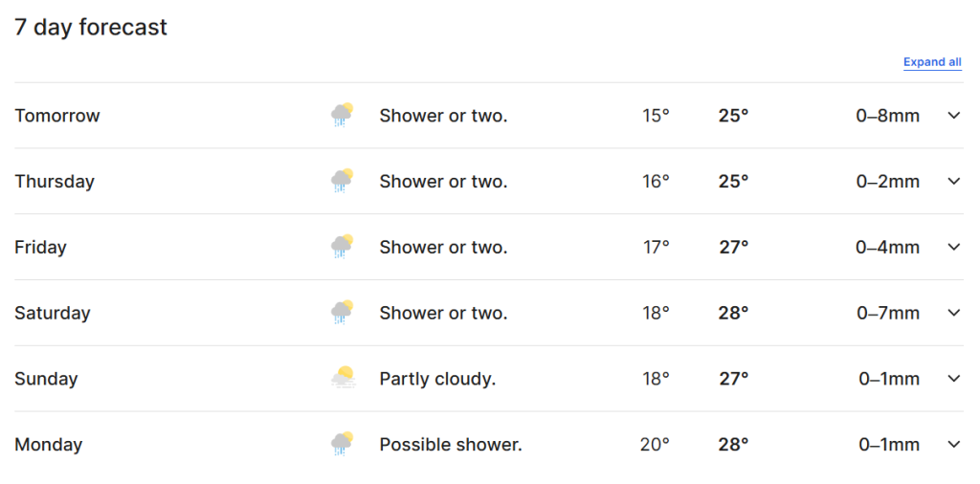Select the Sunday day label

click(46, 379)
